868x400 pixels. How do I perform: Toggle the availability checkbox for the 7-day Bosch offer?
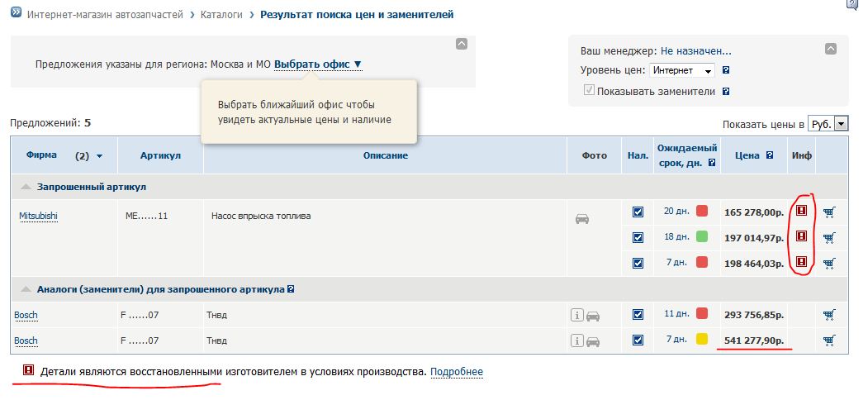coord(638,340)
